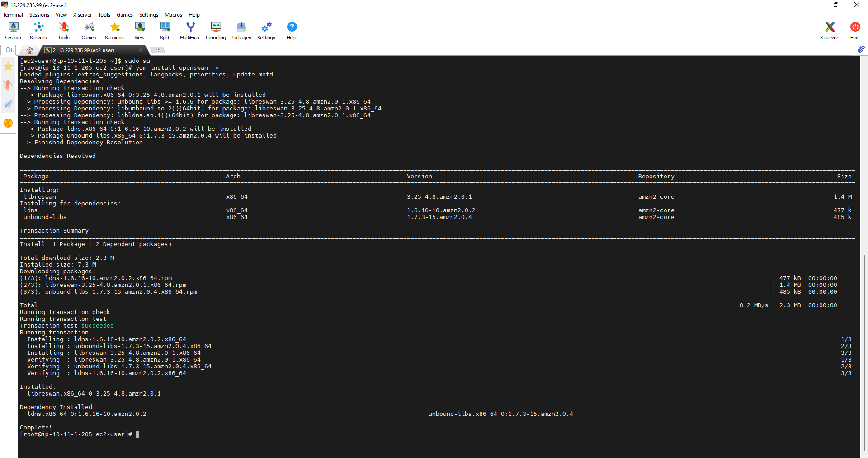
Task: Click the 'Dependencies Resolved' line
Action: coord(58,156)
